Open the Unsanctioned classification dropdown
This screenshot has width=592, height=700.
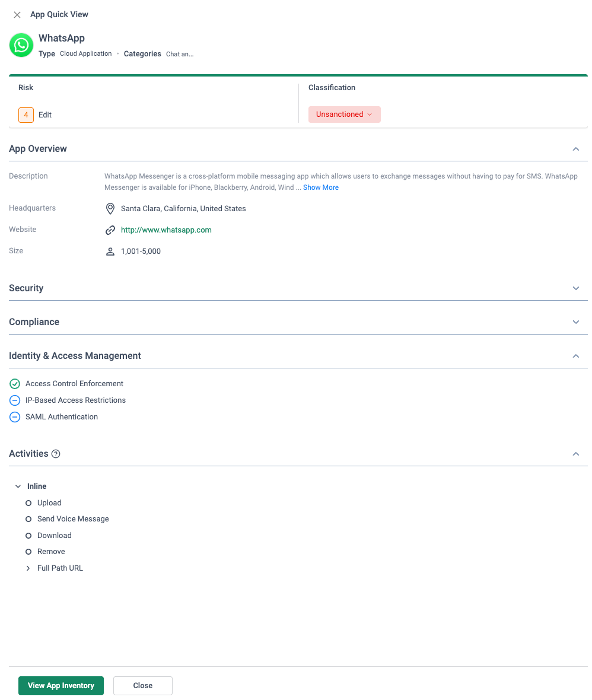pyautogui.click(x=344, y=114)
